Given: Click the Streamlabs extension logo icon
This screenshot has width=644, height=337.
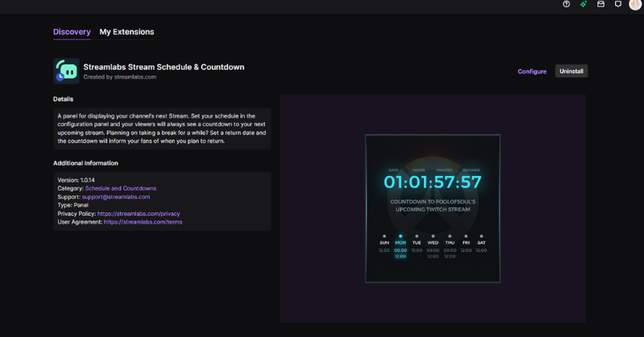Looking at the screenshot, I should point(66,71).
